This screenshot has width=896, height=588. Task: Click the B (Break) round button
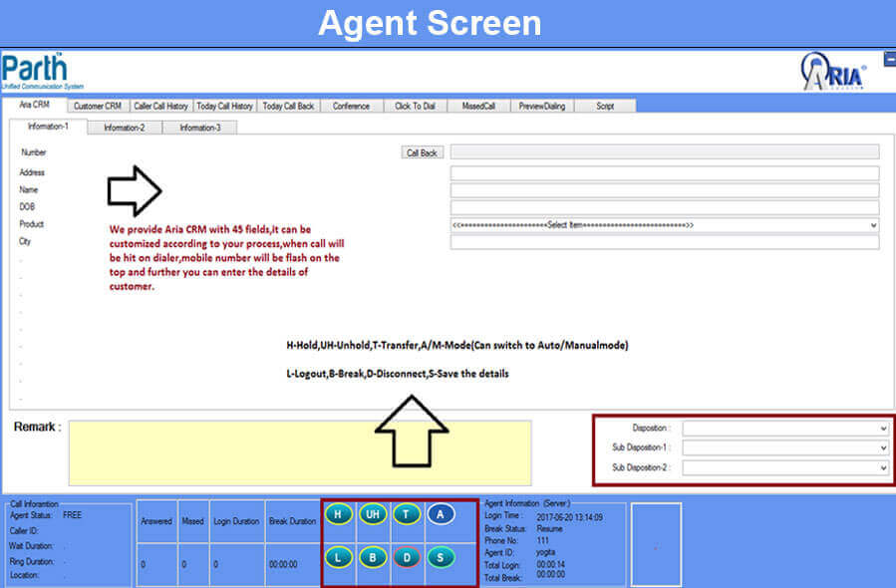373,557
